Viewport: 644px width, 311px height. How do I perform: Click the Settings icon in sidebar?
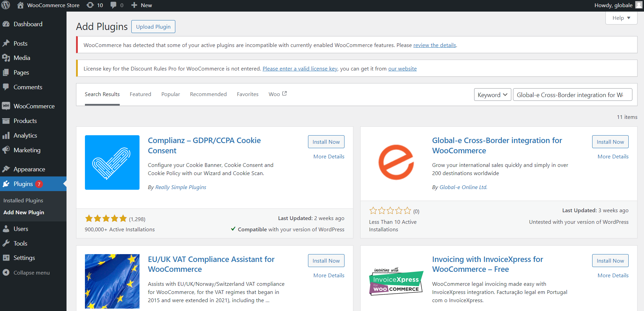[6, 258]
